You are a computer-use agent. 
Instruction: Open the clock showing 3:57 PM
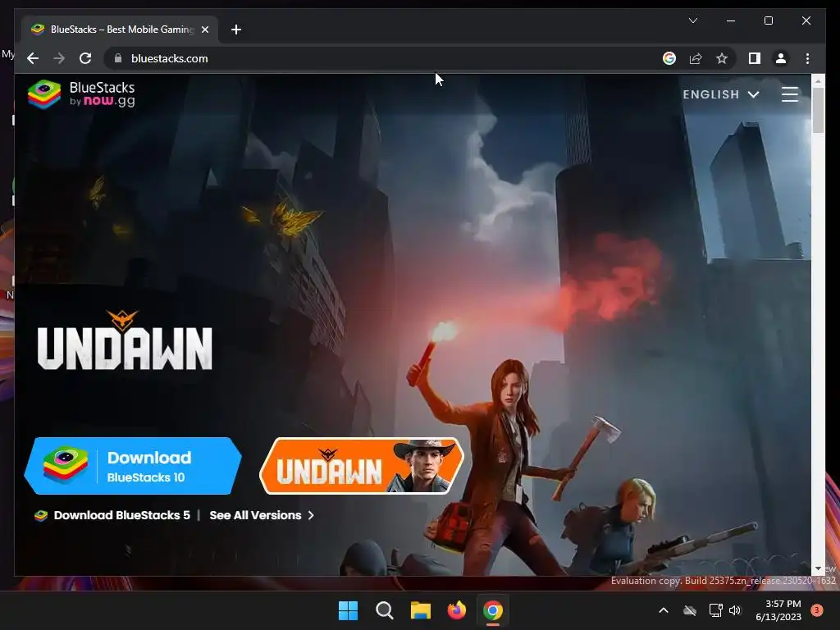point(778,610)
